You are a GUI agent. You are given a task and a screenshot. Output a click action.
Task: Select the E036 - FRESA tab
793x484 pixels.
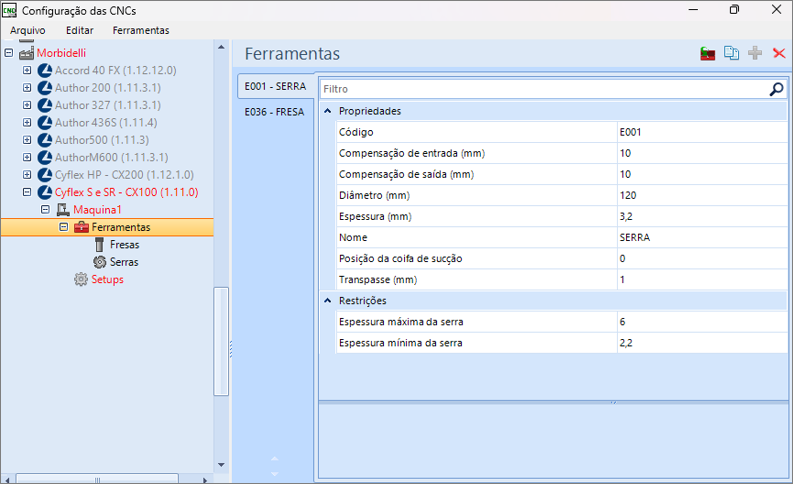click(x=275, y=112)
